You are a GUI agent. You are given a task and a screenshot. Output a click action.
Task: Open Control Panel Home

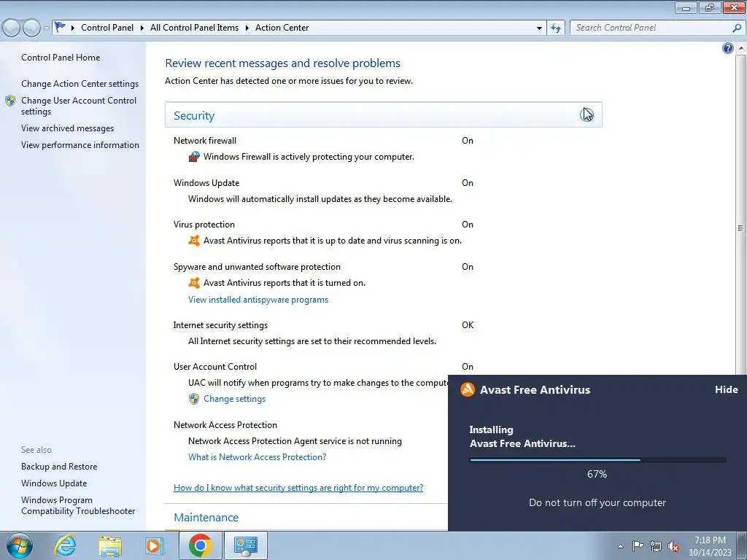tap(61, 57)
